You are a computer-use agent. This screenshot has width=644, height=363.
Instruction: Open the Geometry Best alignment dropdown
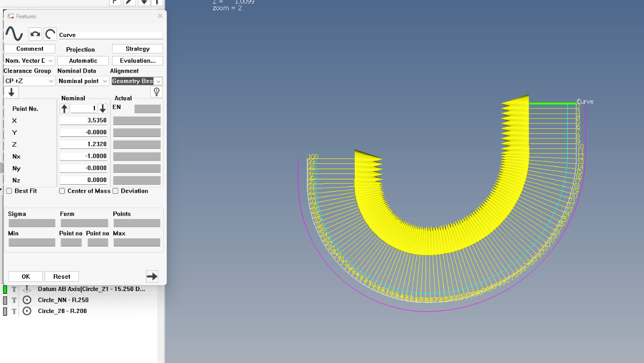tap(137, 81)
